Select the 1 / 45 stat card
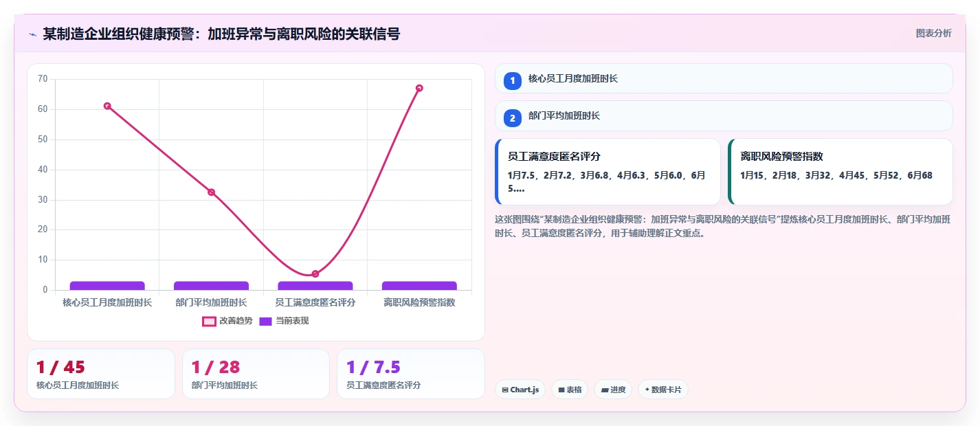 pyautogui.click(x=101, y=374)
